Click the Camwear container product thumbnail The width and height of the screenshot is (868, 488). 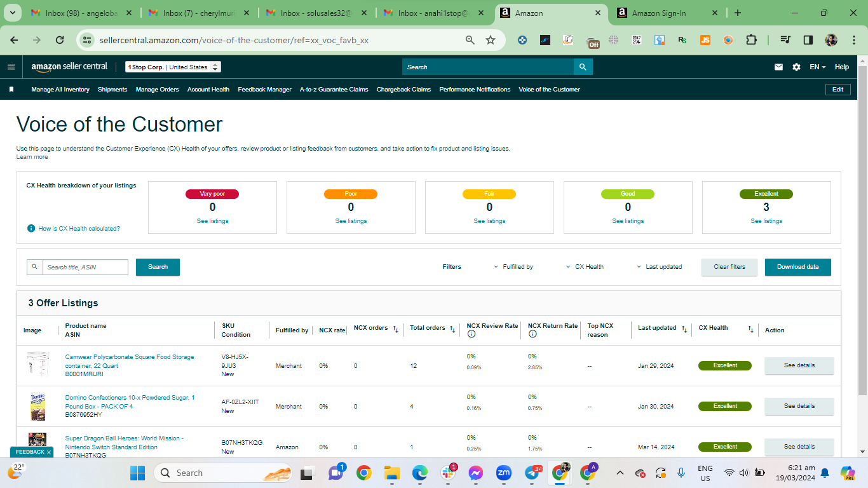click(x=37, y=365)
